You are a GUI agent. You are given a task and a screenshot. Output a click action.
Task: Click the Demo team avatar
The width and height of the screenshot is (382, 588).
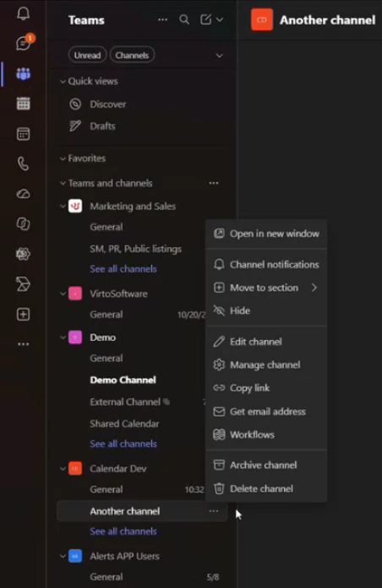point(75,337)
